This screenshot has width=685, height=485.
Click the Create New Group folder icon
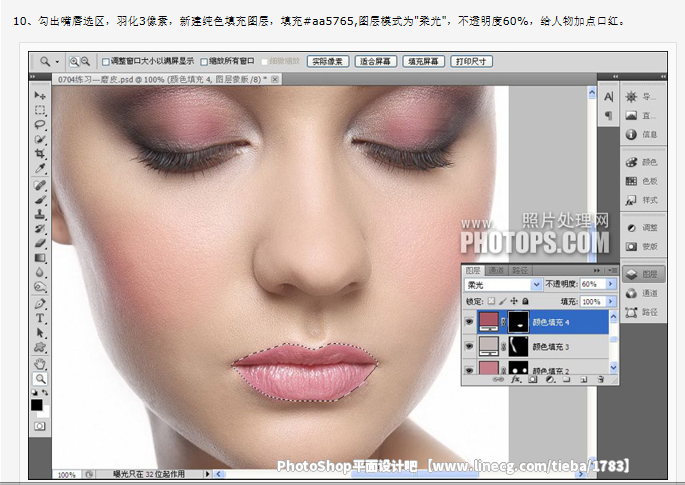click(x=566, y=379)
